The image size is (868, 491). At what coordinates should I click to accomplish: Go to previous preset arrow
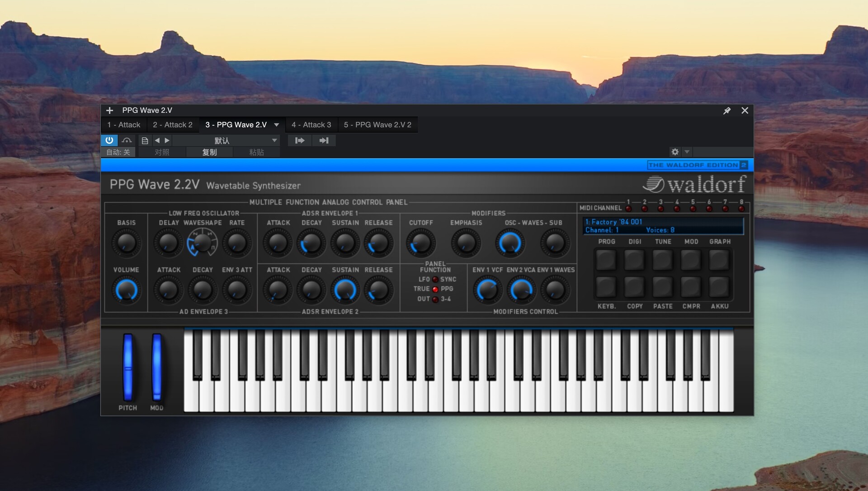point(157,140)
